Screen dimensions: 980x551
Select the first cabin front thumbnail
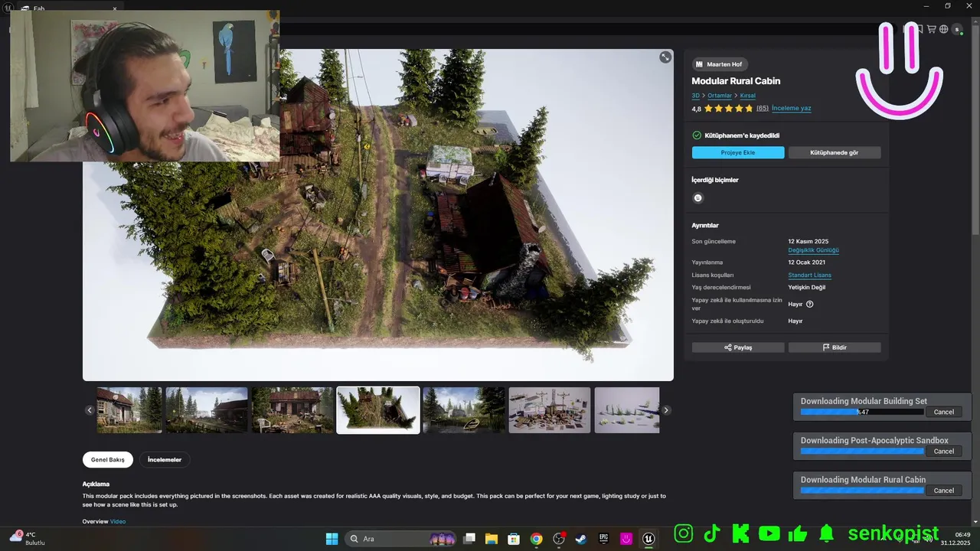pos(129,410)
